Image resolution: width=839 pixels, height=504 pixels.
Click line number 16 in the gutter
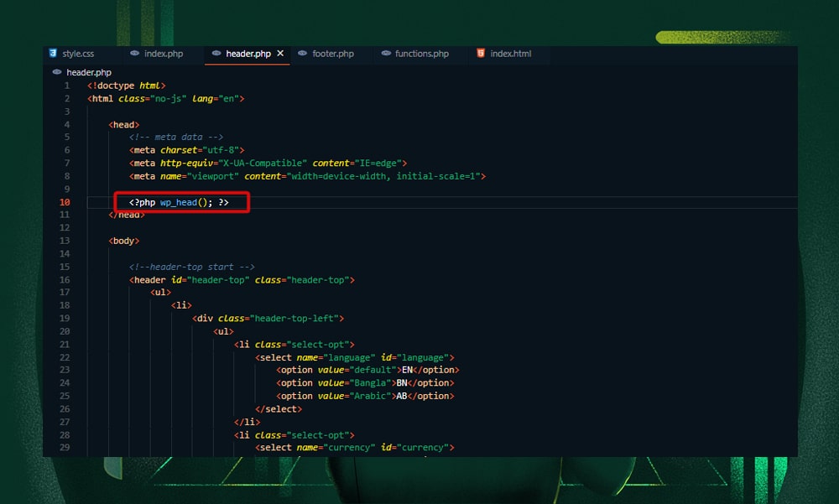65,280
